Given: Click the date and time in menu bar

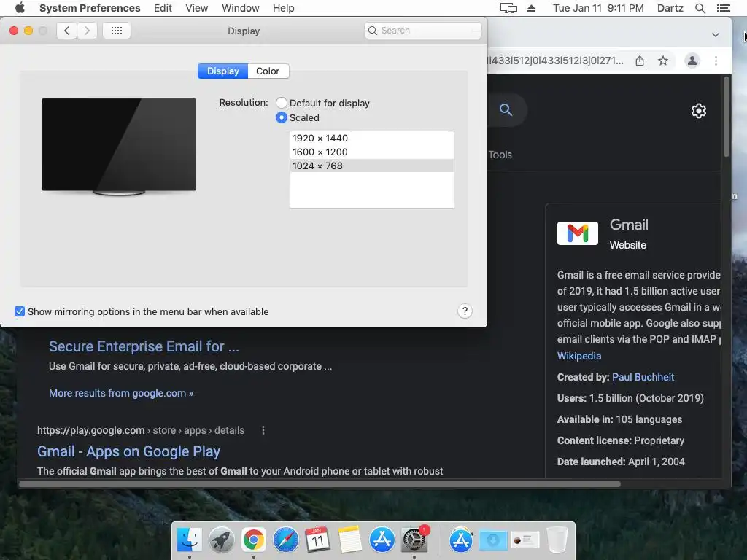Looking at the screenshot, I should coord(598,8).
